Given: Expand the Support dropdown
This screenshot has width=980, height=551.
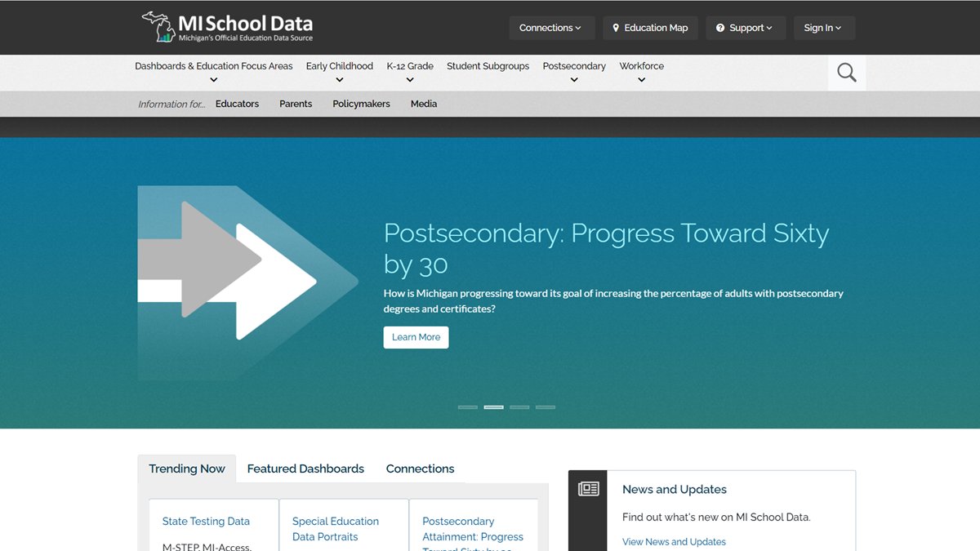Looking at the screenshot, I should click(746, 28).
